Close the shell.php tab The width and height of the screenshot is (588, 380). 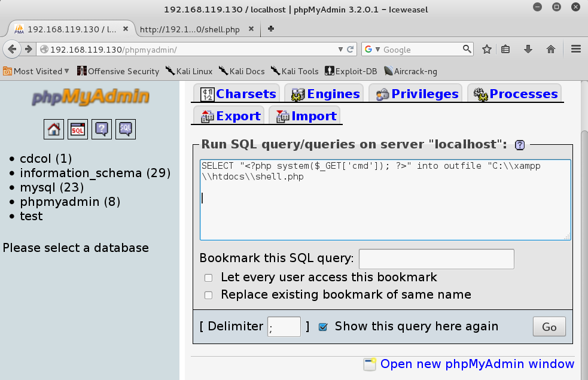click(x=251, y=29)
